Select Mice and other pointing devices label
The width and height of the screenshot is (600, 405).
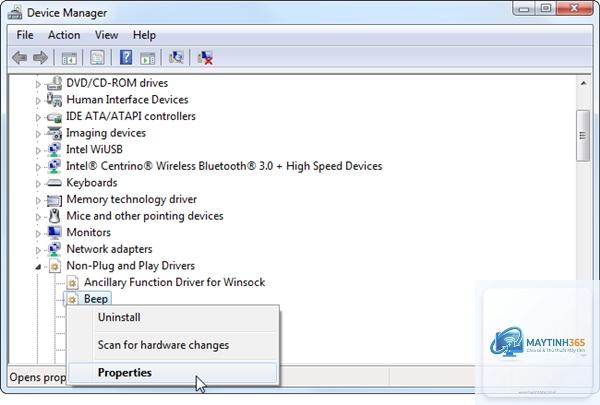coord(145,216)
